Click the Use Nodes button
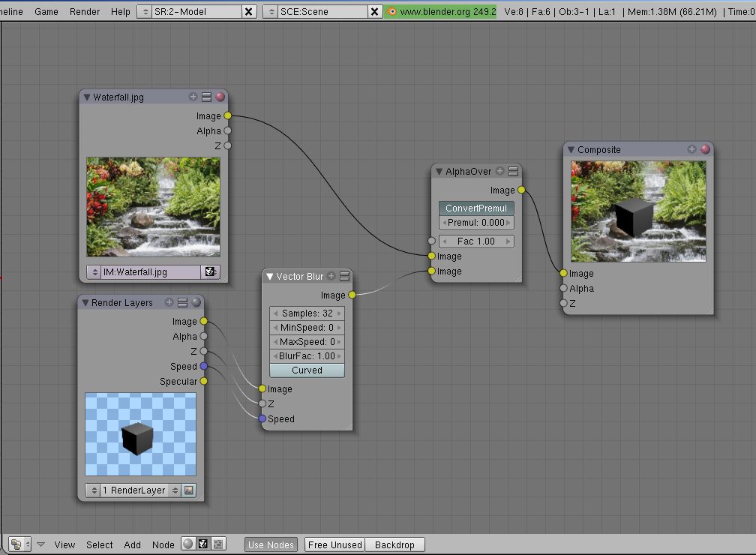Image resolution: width=756 pixels, height=555 pixels. click(271, 544)
